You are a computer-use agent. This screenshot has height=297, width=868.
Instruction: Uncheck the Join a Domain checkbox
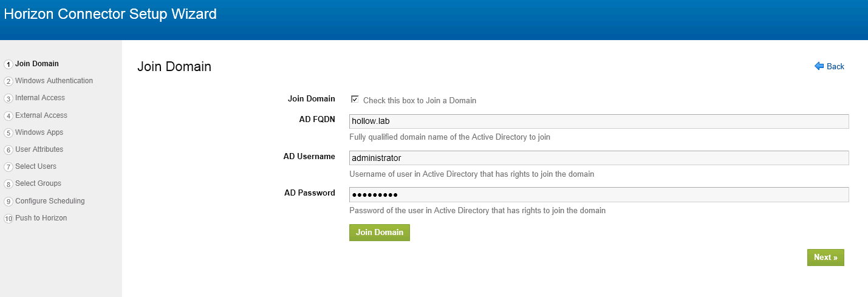355,99
